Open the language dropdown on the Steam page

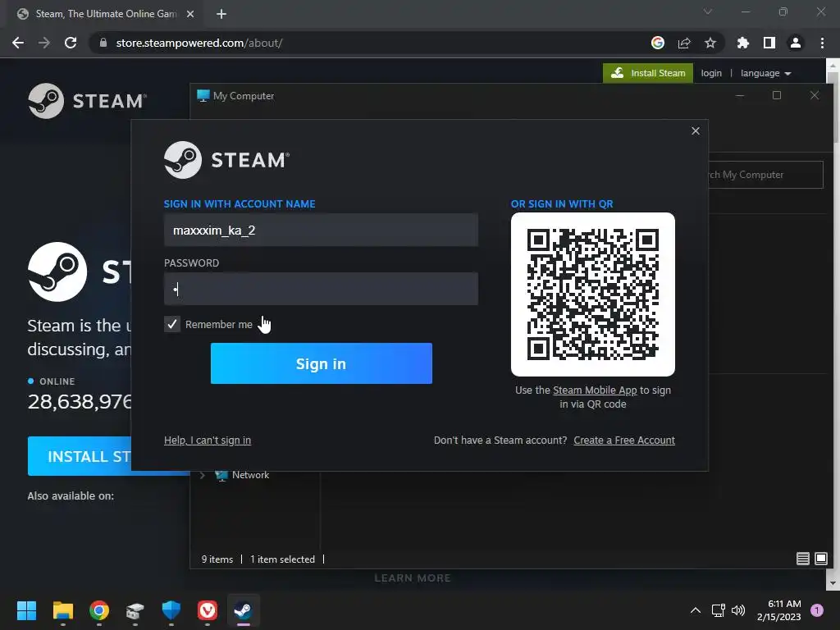click(765, 73)
